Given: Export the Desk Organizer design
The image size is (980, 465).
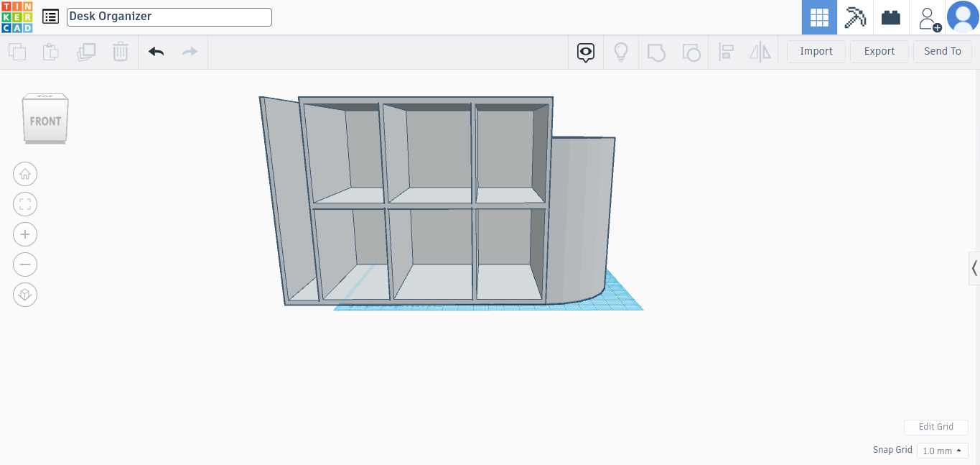Looking at the screenshot, I should (x=879, y=51).
